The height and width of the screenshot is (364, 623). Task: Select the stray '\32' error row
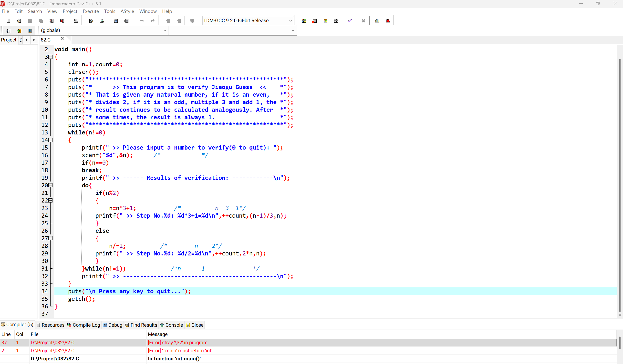[177, 343]
